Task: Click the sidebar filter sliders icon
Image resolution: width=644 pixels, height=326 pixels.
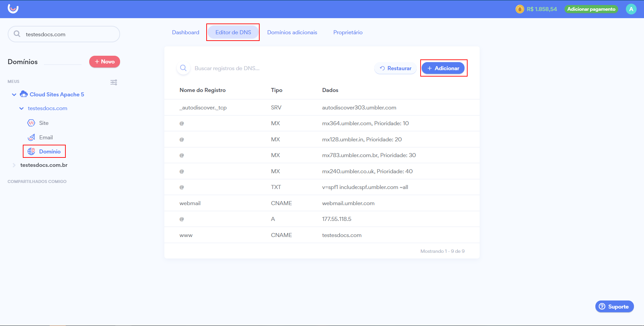Action: coord(114,82)
